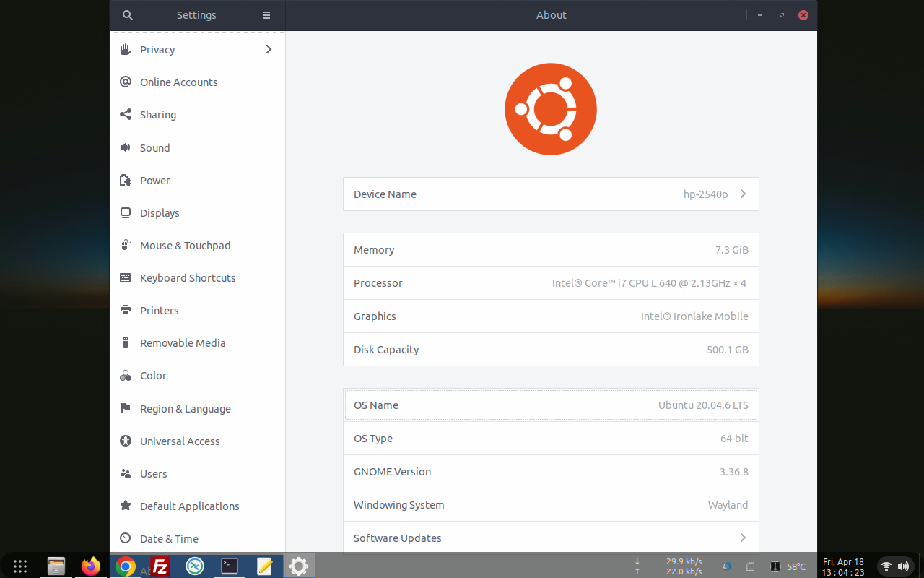Image resolution: width=924 pixels, height=578 pixels.
Task: Select the OS Name Ubuntu 20.04.6 LTS row
Action: click(551, 405)
